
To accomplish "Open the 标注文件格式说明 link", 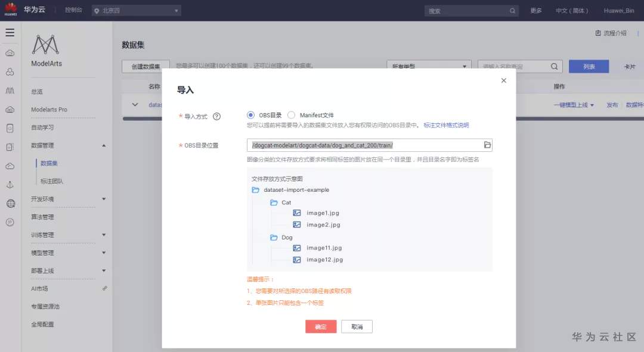I will pyautogui.click(x=446, y=125).
